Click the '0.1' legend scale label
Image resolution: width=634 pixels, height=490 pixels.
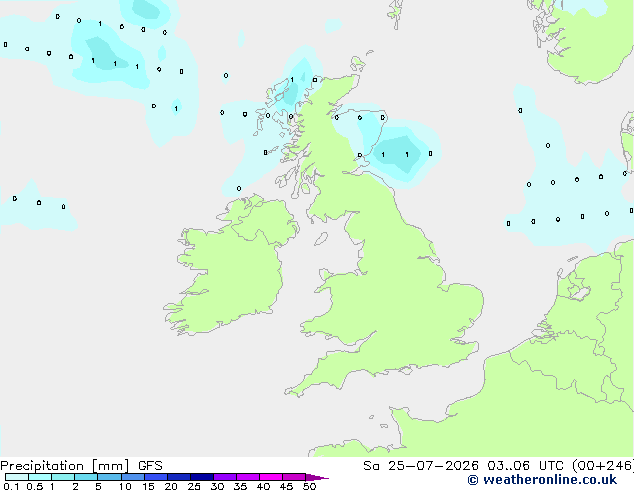pos(11,486)
